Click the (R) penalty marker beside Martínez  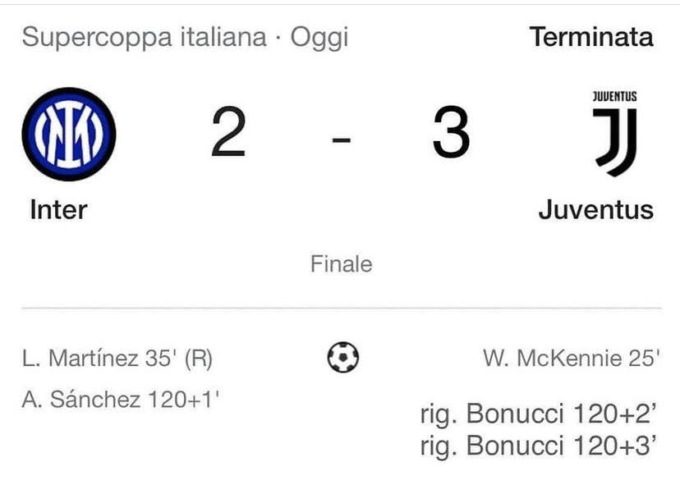[x=199, y=359]
